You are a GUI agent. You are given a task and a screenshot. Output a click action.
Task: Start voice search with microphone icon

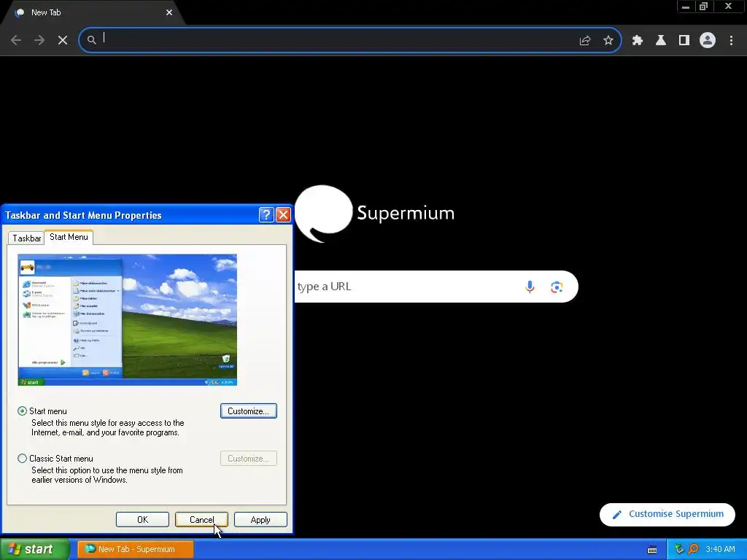pos(530,287)
